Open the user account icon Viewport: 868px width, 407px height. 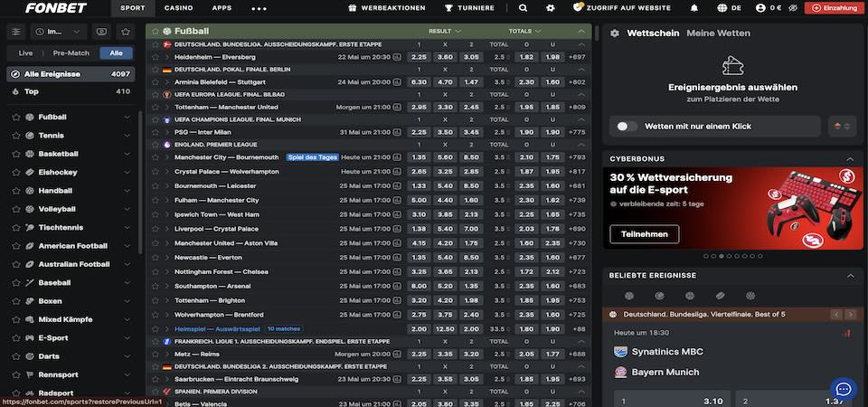pyautogui.click(x=760, y=8)
